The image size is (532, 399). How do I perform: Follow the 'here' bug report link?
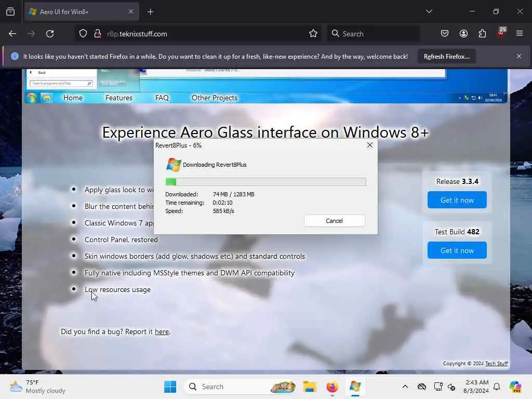pos(162,331)
